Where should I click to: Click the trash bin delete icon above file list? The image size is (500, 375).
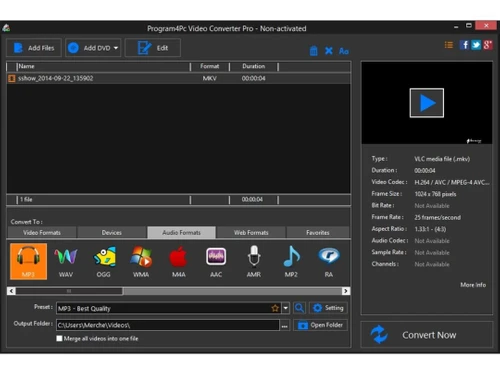pos(314,51)
